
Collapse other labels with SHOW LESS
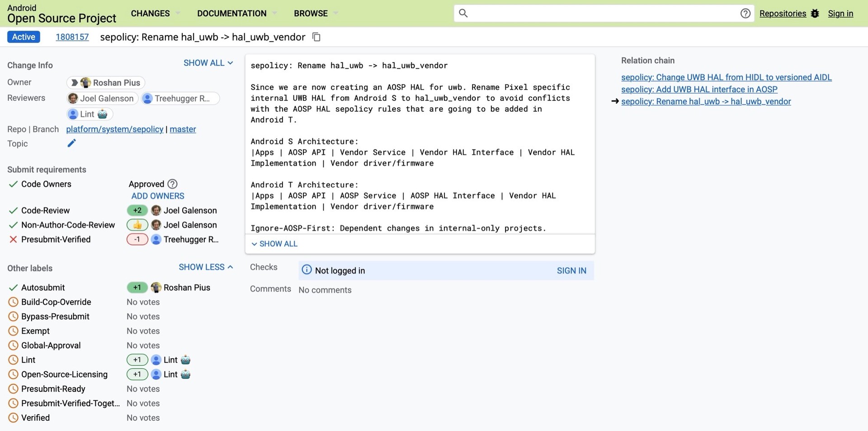coord(206,267)
